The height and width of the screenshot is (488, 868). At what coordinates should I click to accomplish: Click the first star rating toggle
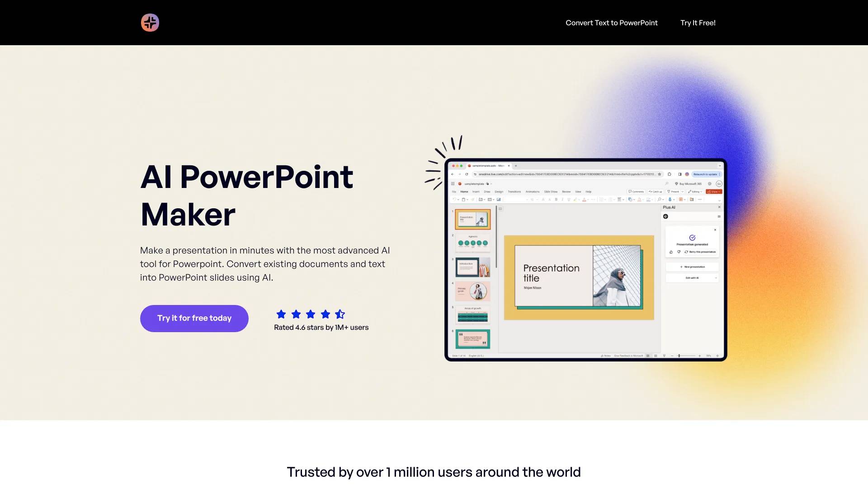[280, 314]
